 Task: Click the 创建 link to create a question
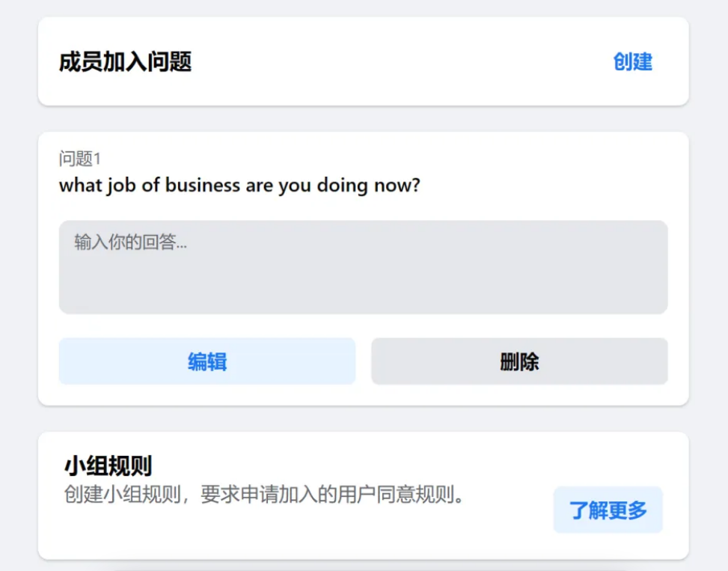tap(632, 61)
